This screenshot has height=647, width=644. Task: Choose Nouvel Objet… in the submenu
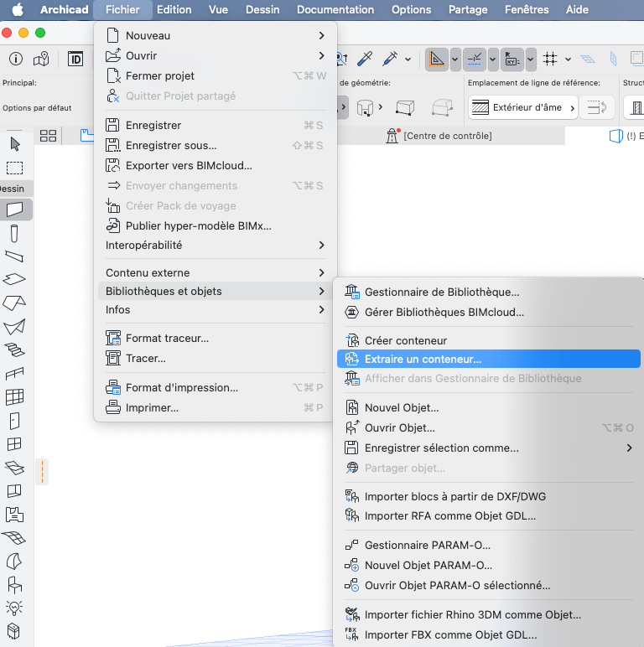click(489, 407)
